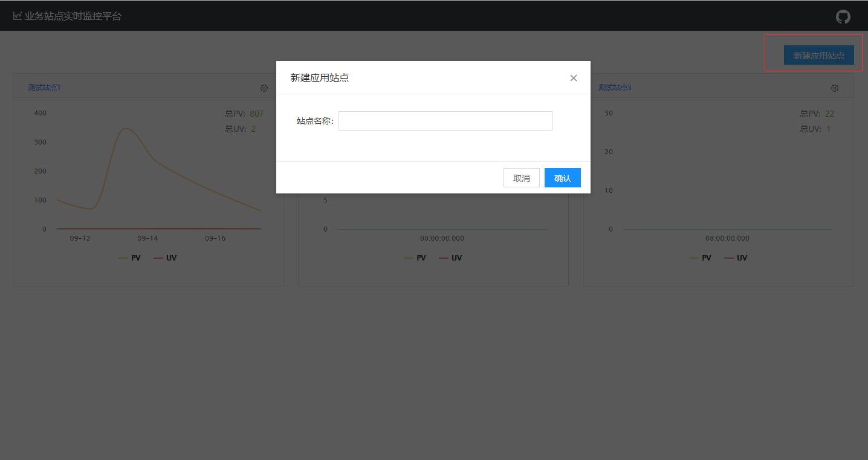The width and height of the screenshot is (868, 460).
Task: Click the 20 y-axis label in 测试站点3
Action: pyautogui.click(x=609, y=152)
